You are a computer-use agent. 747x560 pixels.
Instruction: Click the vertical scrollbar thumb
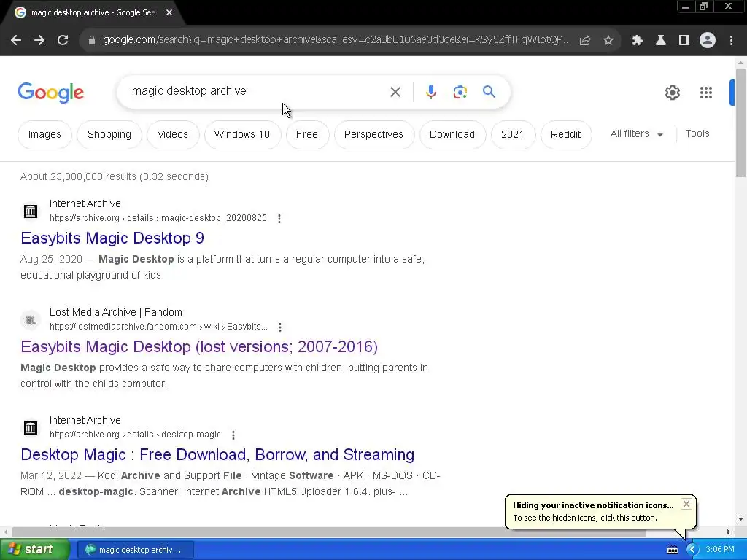(x=740, y=122)
